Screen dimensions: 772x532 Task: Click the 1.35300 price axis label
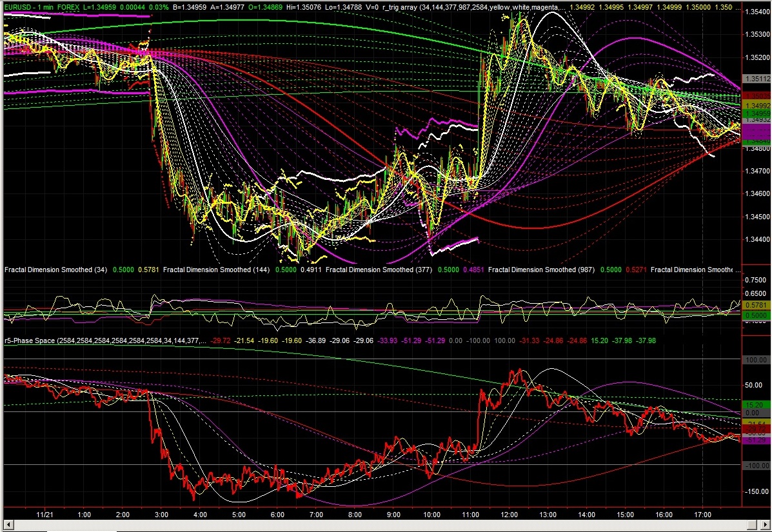[x=756, y=34]
